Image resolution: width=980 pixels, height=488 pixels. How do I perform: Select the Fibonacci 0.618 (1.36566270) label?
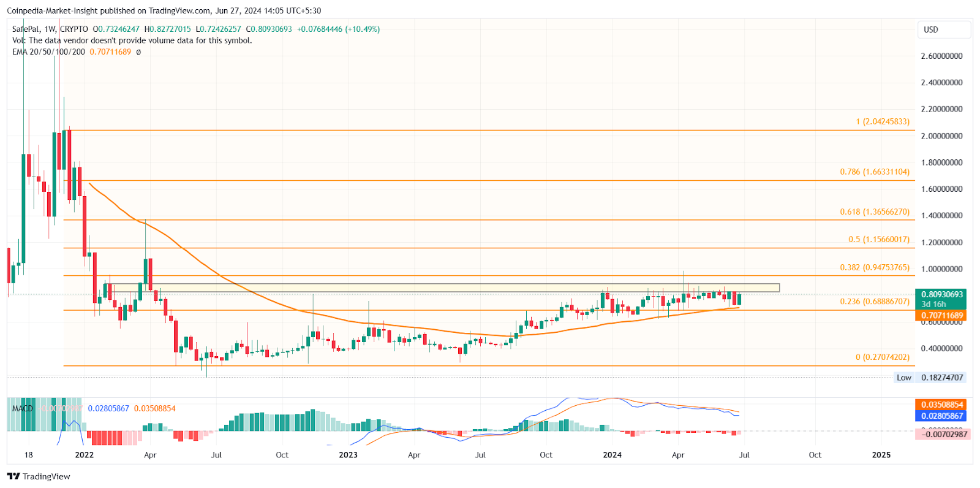pos(875,212)
